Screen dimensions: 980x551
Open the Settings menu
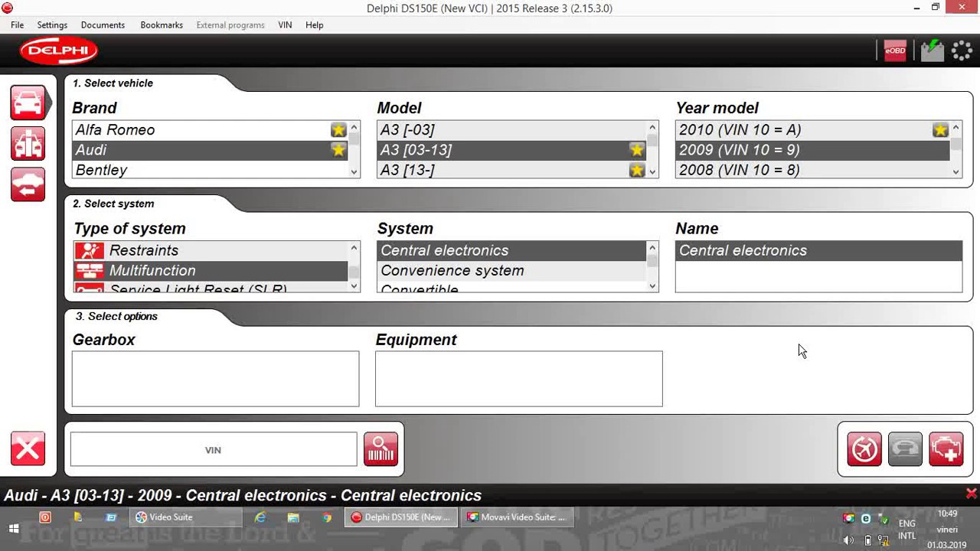click(52, 24)
